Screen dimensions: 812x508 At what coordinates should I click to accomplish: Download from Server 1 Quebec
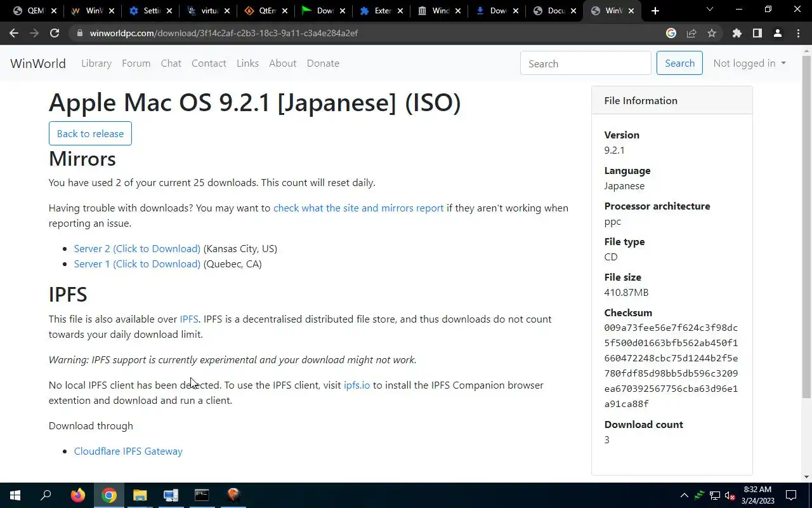(137, 264)
